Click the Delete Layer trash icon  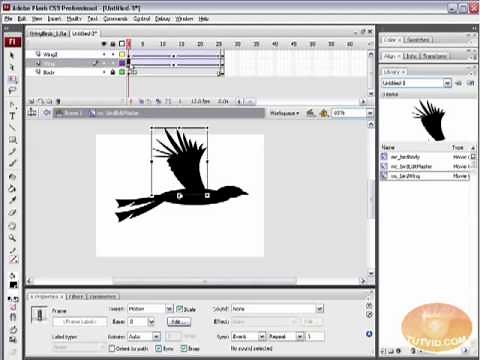tap(58, 101)
